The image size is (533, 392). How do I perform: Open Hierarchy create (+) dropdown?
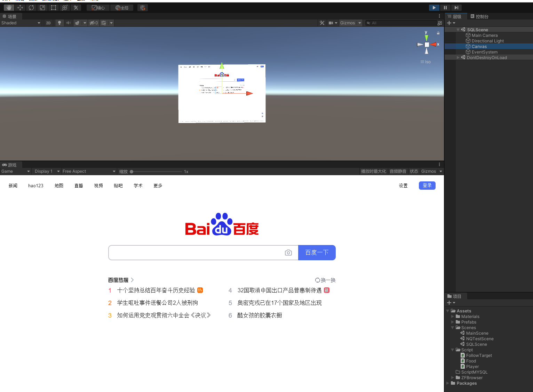451,23
